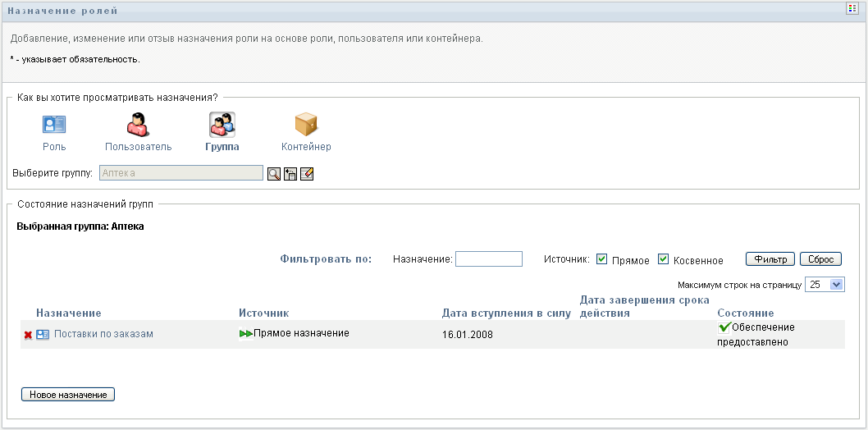Viewport: 868px width, 430px height.
Task: Open history list icon next to group field
Action: point(290,174)
